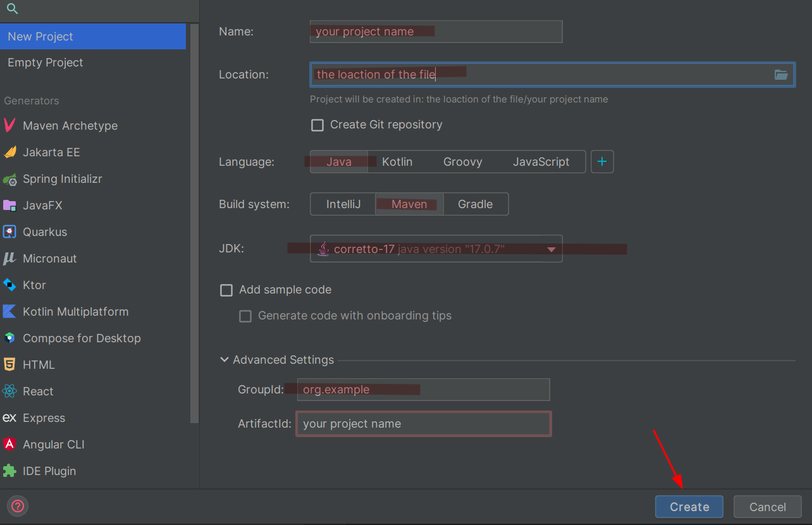Select Empty Project in the sidebar

93,63
